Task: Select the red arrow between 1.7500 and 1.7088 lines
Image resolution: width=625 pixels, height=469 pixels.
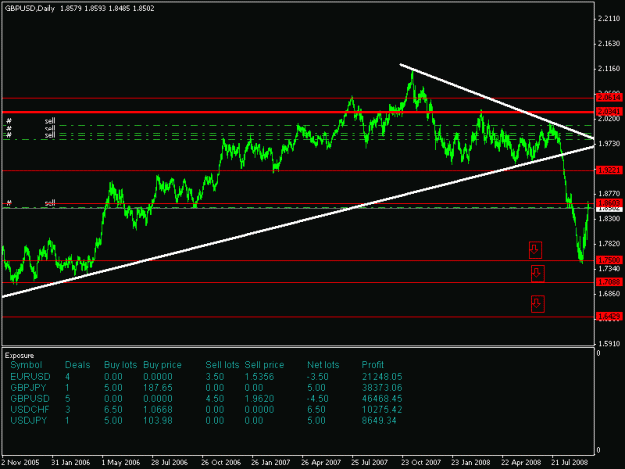Action: 537,274
